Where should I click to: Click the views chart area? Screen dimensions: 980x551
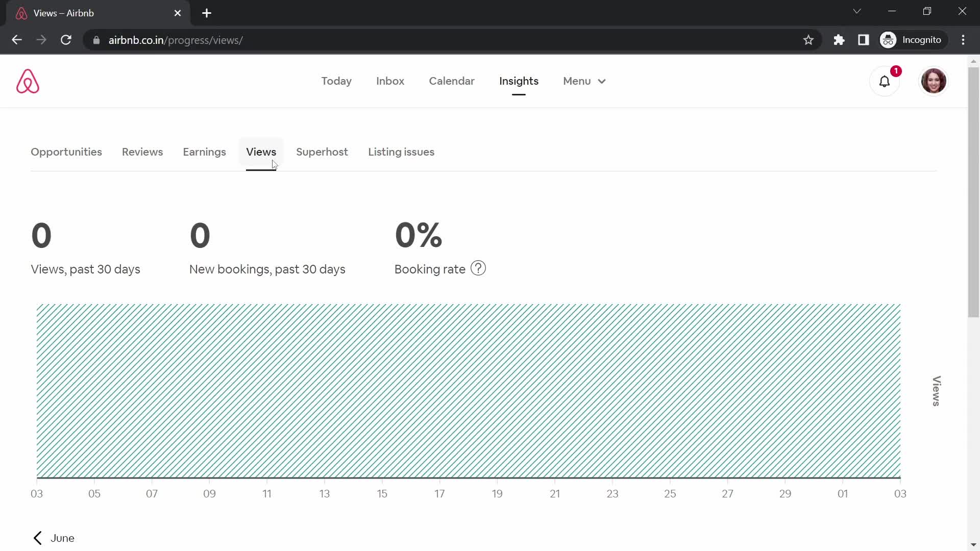pyautogui.click(x=469, y=391)
